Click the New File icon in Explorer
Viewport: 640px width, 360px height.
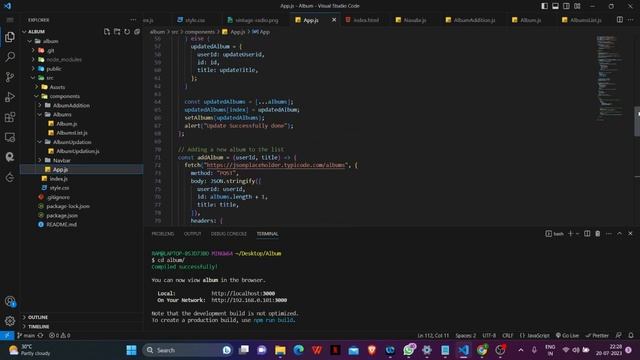point(107,31)
